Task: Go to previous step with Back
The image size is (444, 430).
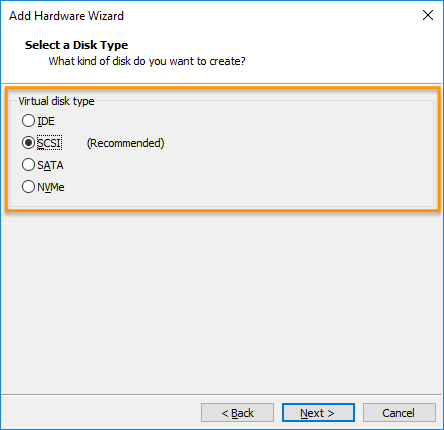Action: click(x=237, y=413)
